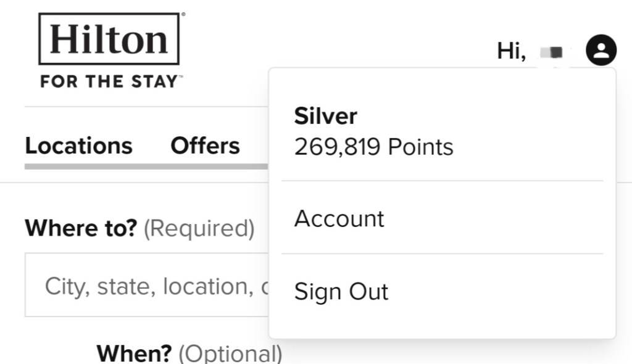Image resolution: width=632 pixels, height=364 pixels.
Task: Click the 'When?' date label
Action: 134,354
